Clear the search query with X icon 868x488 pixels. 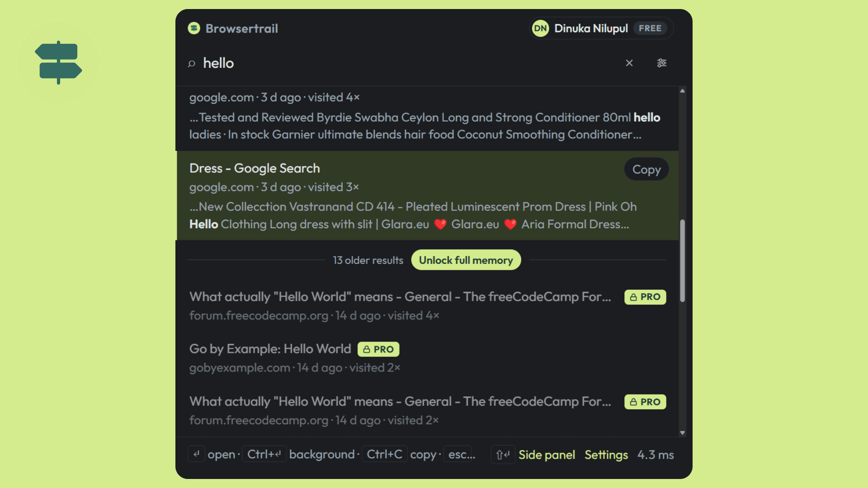click(629, 63)
